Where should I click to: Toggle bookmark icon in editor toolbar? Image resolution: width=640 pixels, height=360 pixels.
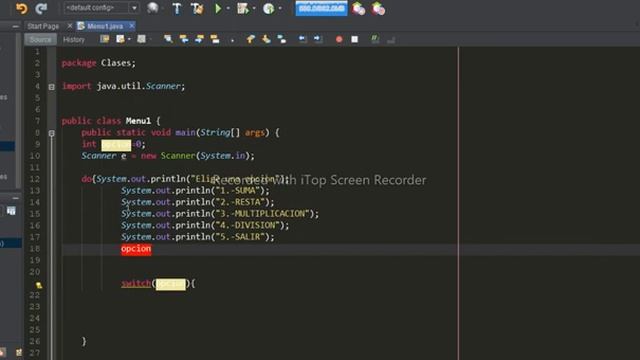coord(282,39)
